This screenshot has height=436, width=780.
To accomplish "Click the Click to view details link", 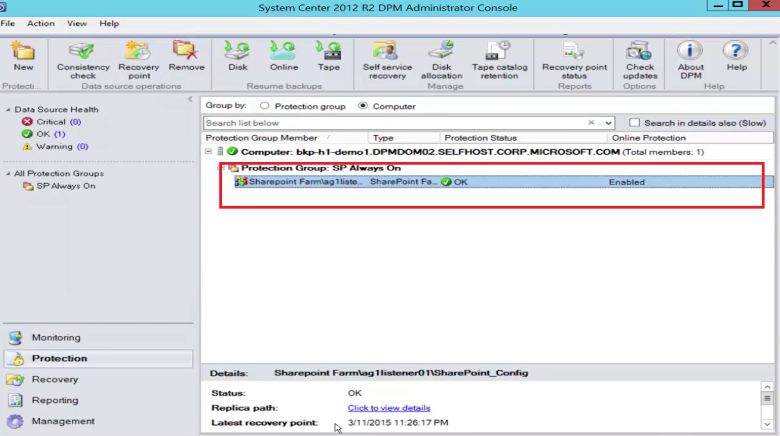I will coord(389,408).
